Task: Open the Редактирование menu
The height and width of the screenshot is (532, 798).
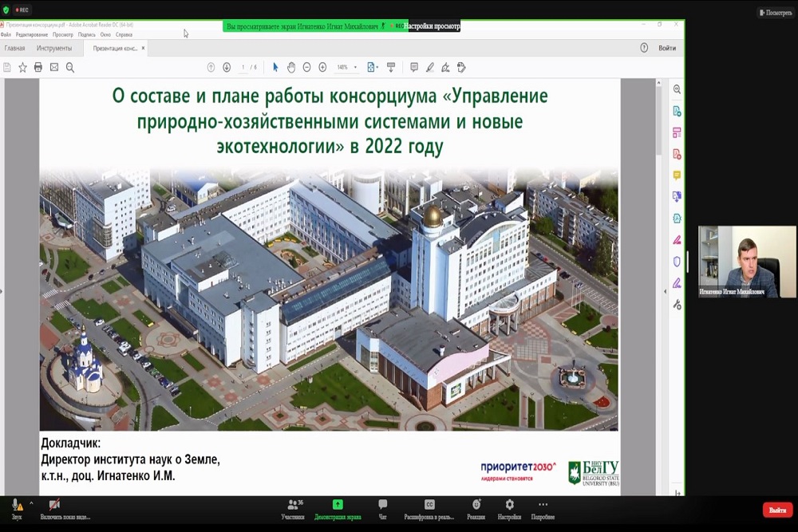Action: (32, 35)
